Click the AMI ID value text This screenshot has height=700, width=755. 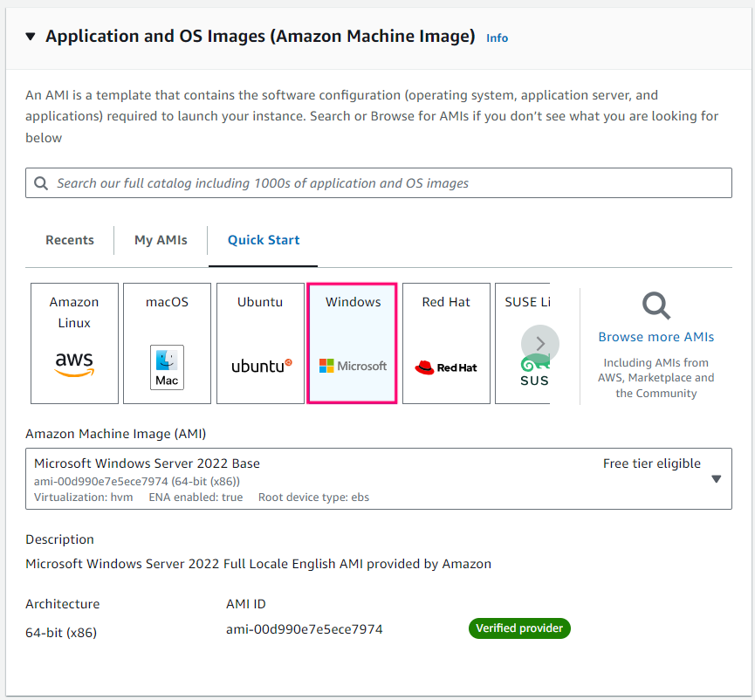(x=304, y=629)
